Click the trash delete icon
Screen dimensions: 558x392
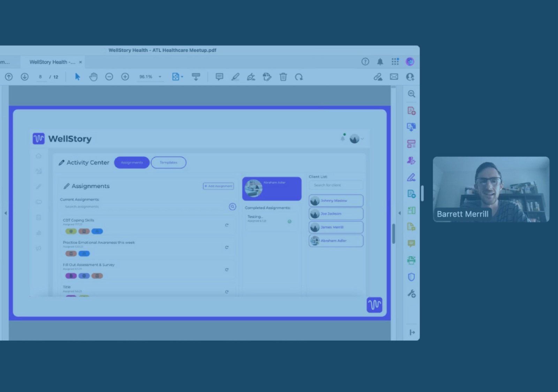(283, 77)
